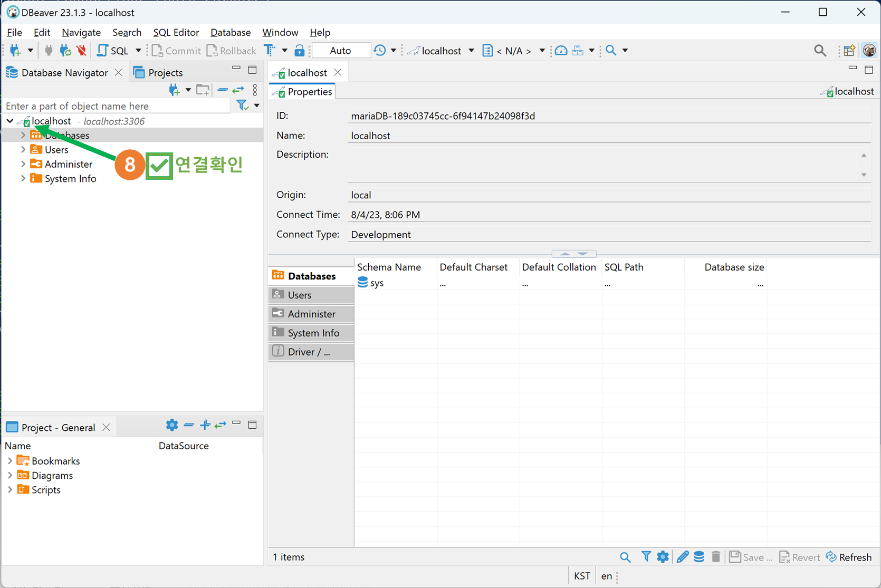The width and height of the screenshot is (881, 588).
Task: Close the localhost editor tab
Action: point(338,73)
